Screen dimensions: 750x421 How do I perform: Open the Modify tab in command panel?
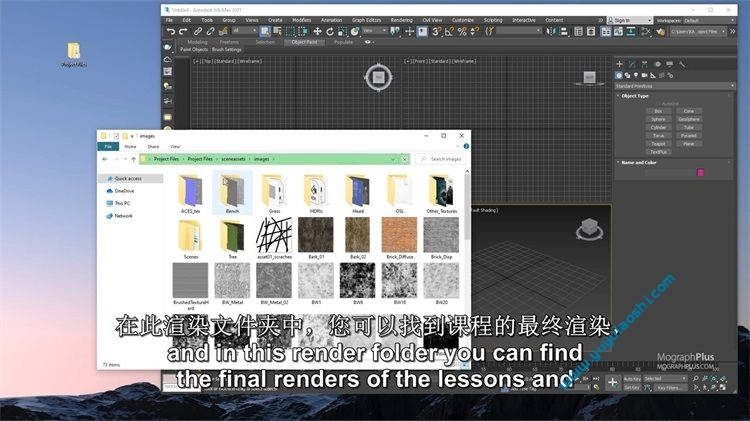pyautogui.click(x=632, y=64)
